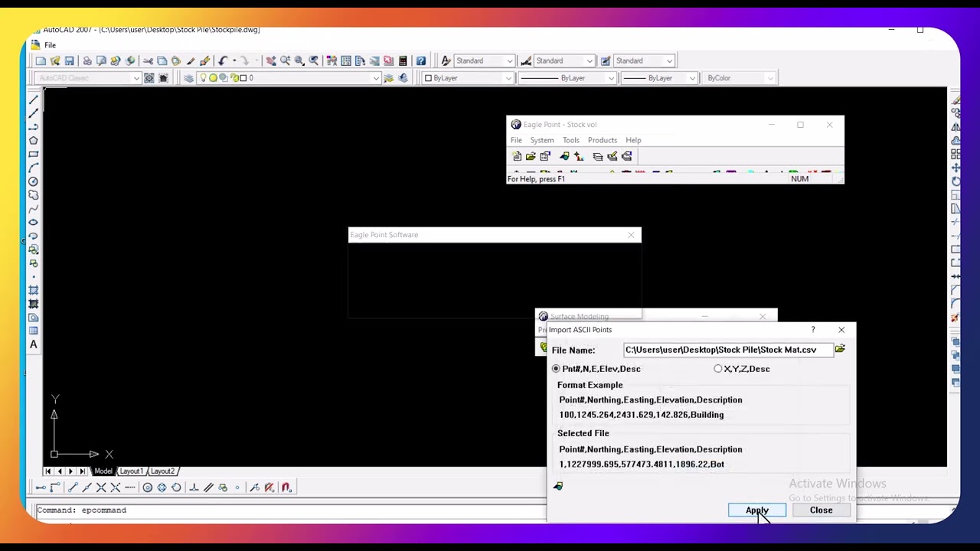Switch to the Layout2 tab

(162, 471)
